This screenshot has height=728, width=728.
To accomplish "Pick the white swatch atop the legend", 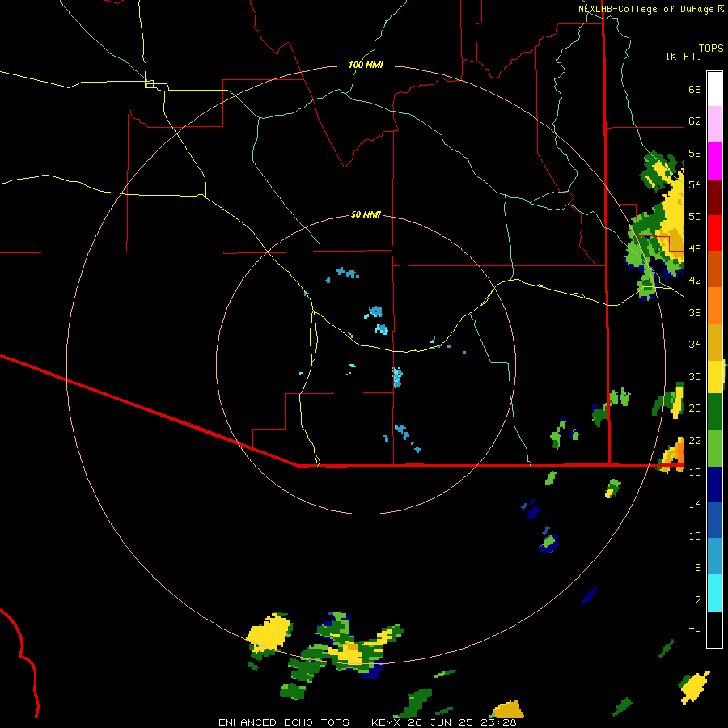I will [x=714, y=89].
